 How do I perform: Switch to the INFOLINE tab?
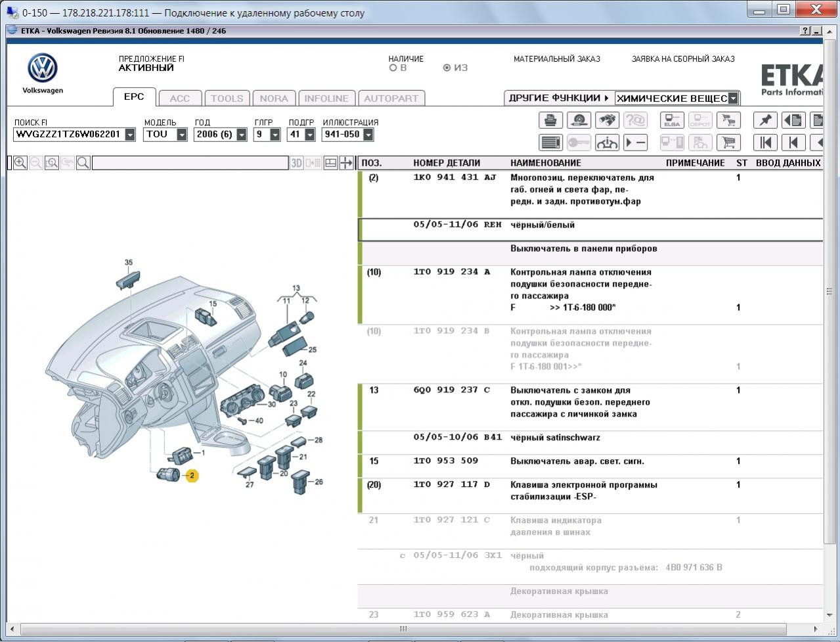(x=326, y=99)
